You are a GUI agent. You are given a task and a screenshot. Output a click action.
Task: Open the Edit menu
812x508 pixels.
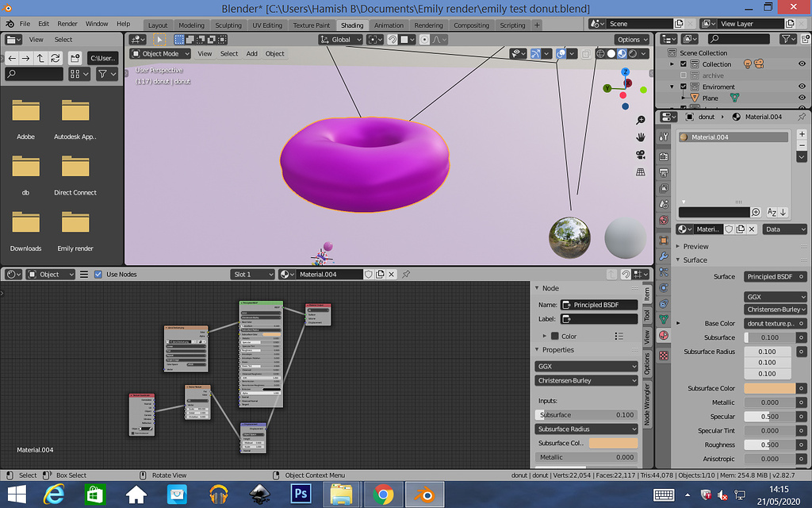44,24
